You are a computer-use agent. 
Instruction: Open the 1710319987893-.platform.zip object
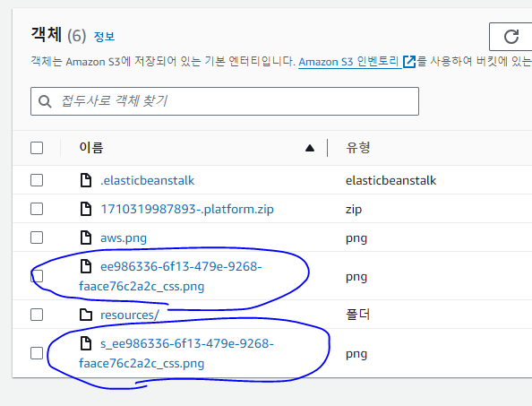pos(187,209)
